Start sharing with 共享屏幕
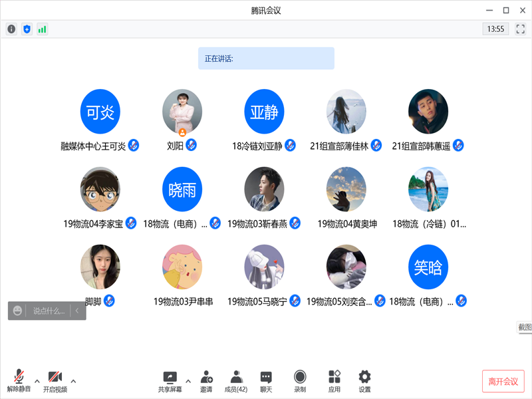532x399 pixels. (x=170, y=381)
